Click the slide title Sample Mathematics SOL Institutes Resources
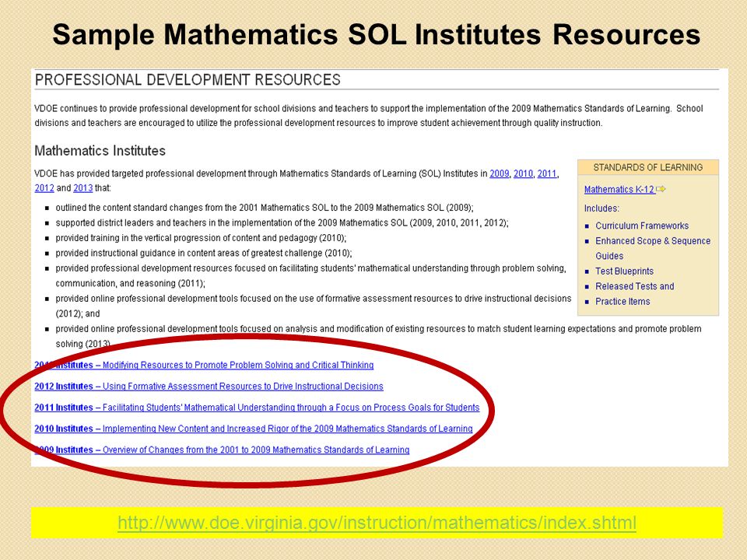 click(x=377, y=35)
